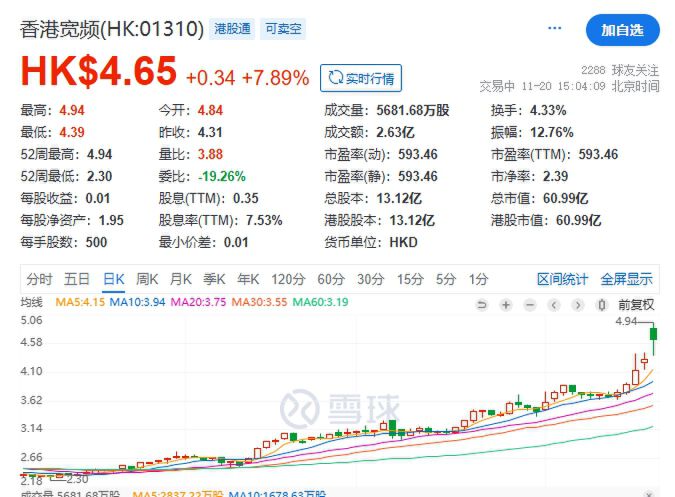675x497 pixels.
Task: Open the three-dot more options menu
Action: [x=554, y=28]
